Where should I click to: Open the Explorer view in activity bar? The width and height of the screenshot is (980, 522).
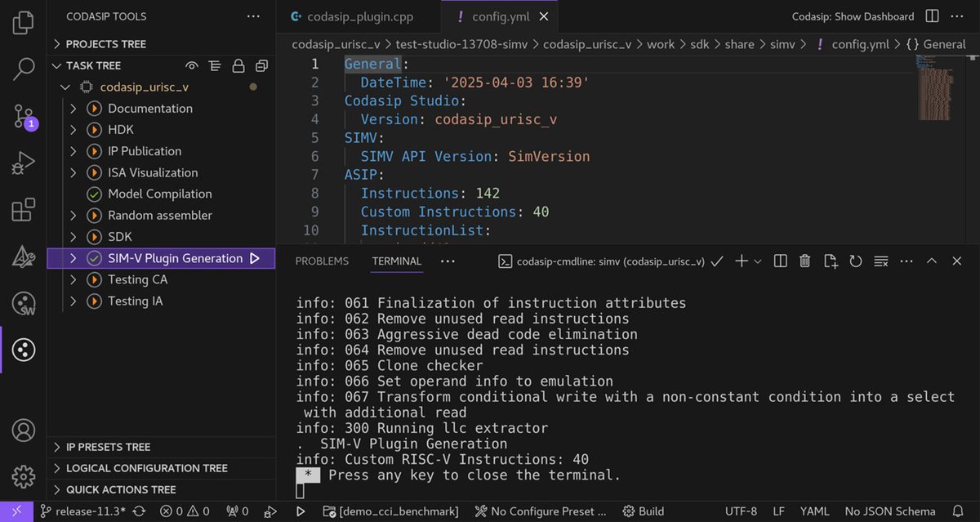point(24,22)
